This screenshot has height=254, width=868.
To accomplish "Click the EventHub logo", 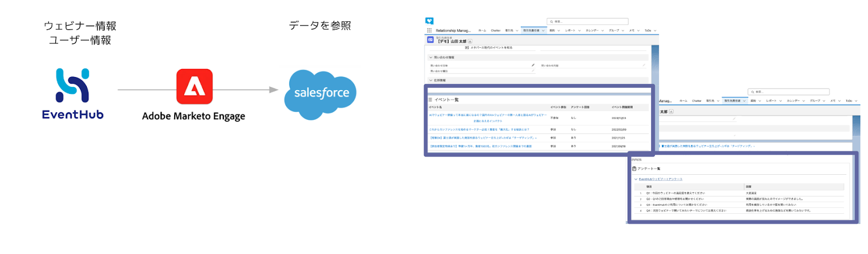I will tap(73, 93).
